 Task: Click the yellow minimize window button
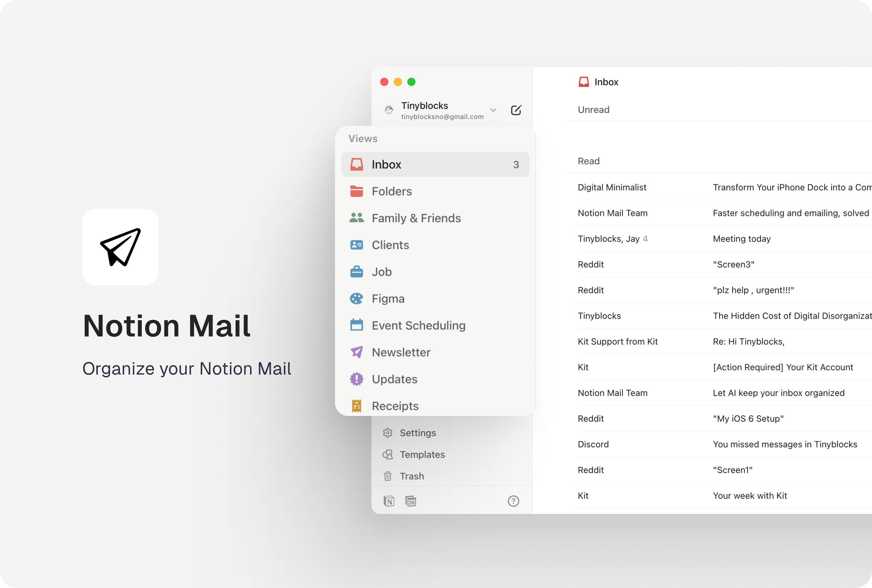click(x=398, y=82)
